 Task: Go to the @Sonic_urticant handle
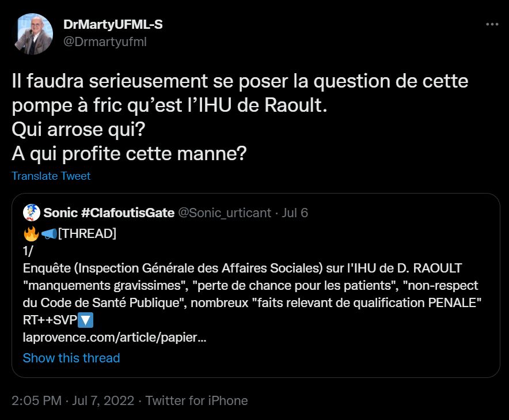point(225,213)
